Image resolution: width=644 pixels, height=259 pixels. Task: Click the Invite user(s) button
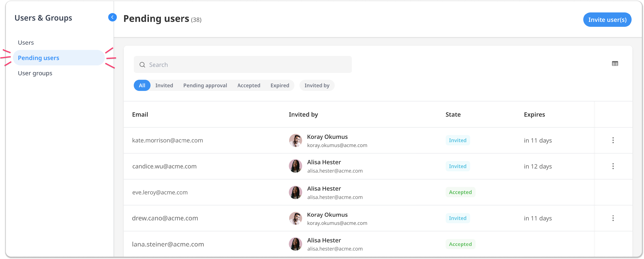(x=607, y=20)
